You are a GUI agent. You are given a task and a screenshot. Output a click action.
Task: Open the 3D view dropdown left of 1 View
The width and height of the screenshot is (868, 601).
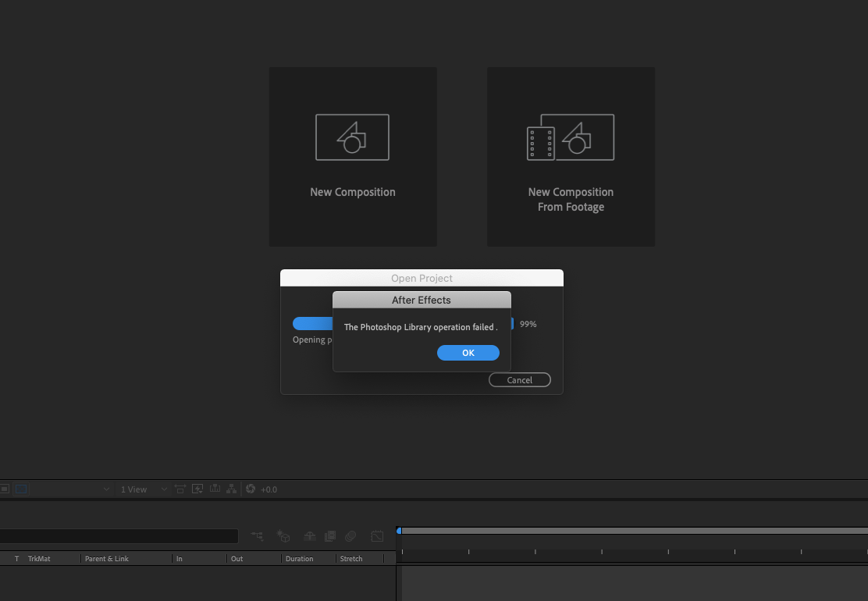pos(71,489)
